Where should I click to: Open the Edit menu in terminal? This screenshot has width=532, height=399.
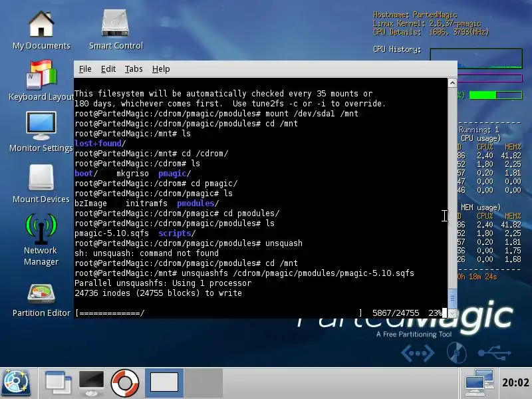108,69
